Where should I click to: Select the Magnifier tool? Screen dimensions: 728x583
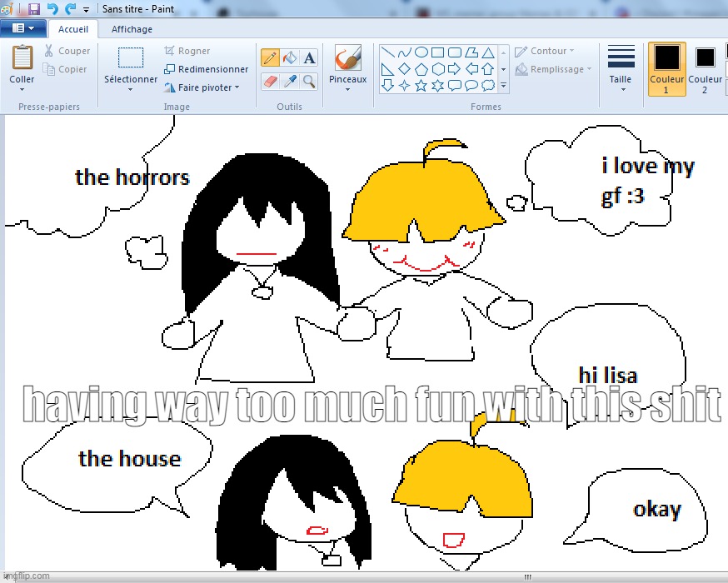[x=309, y=82]
